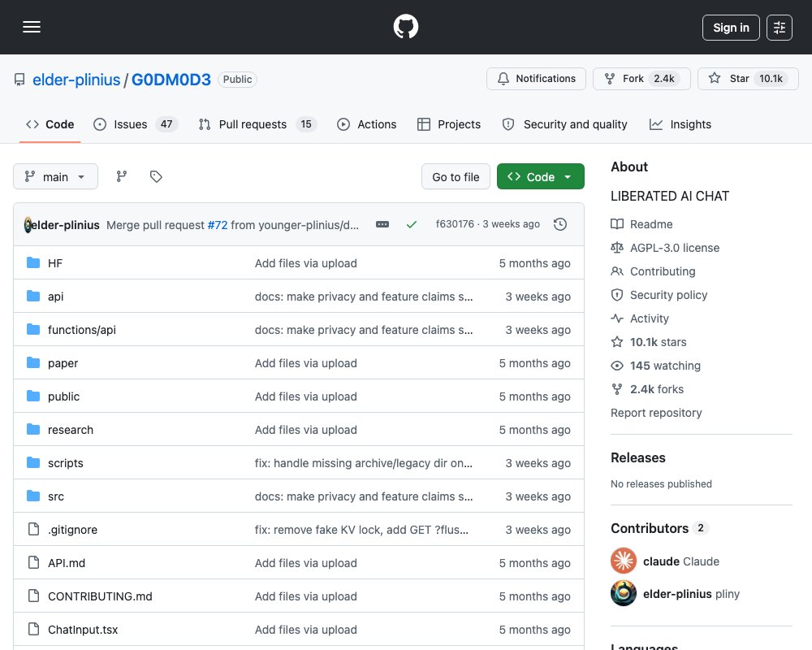Click the .gitignore file icon
Screen dimensions: 812x650
[x=33, y=529]
